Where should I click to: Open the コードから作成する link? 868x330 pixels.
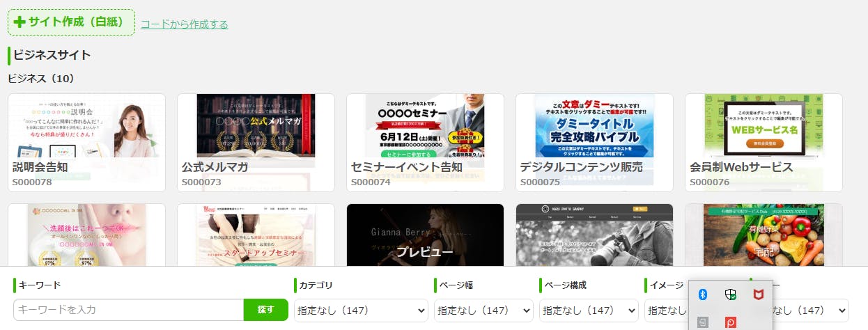coord(184,24)
